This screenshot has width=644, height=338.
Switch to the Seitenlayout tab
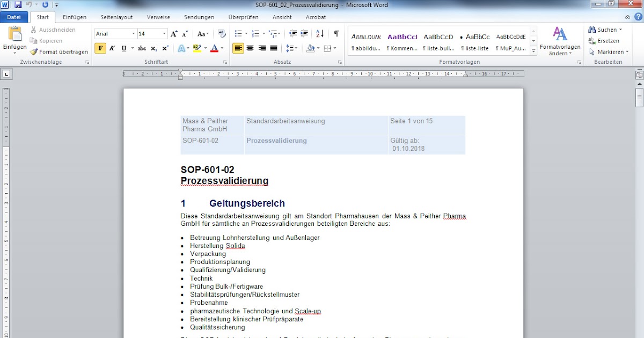pos(116,17)
